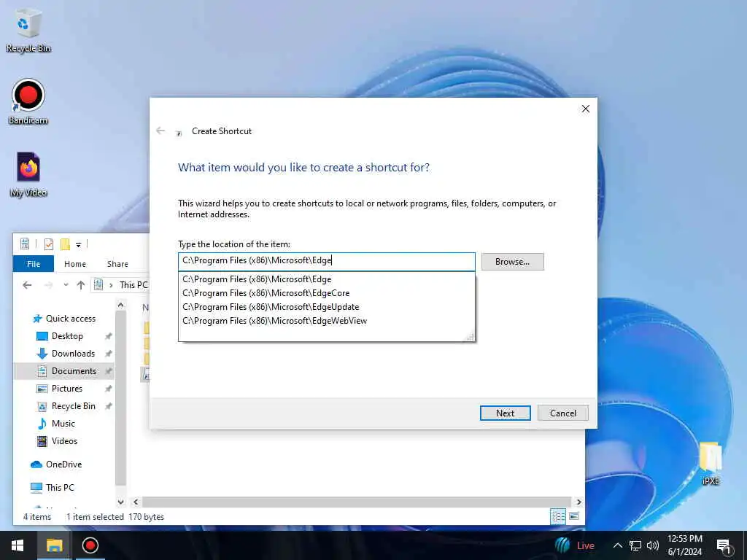747x560 pixels.
Task: Click the Browse... button
Action: [x=512, y=262]
